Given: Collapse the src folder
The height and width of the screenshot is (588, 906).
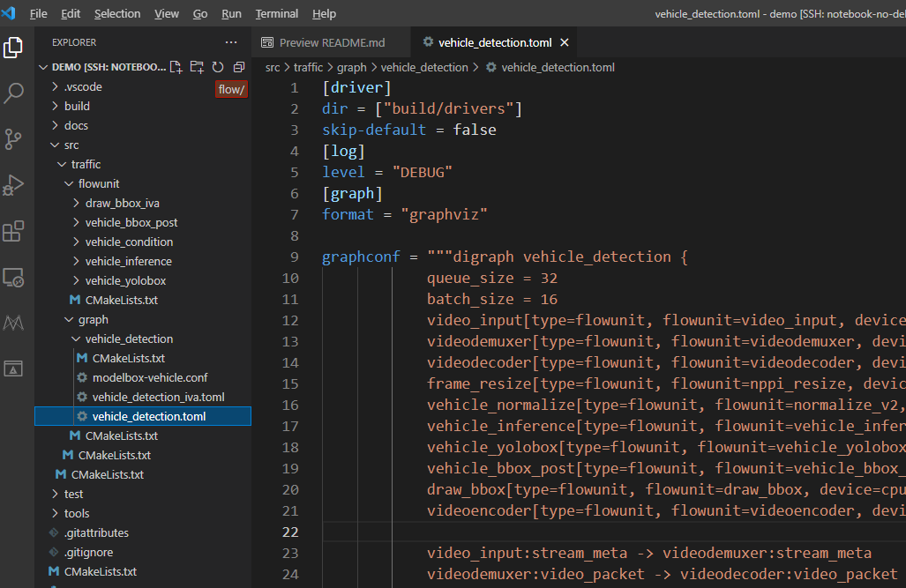Looking at the screenshot, I should [x=143, y=145].
